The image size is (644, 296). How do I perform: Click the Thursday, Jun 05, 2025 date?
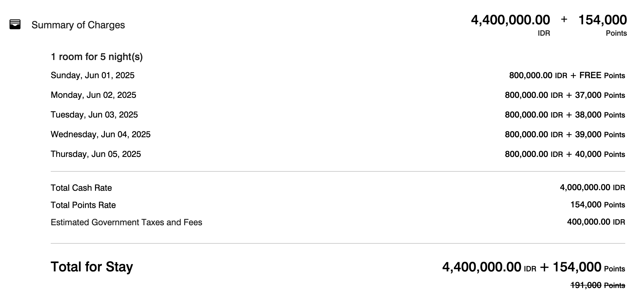[x=96, y=154]
